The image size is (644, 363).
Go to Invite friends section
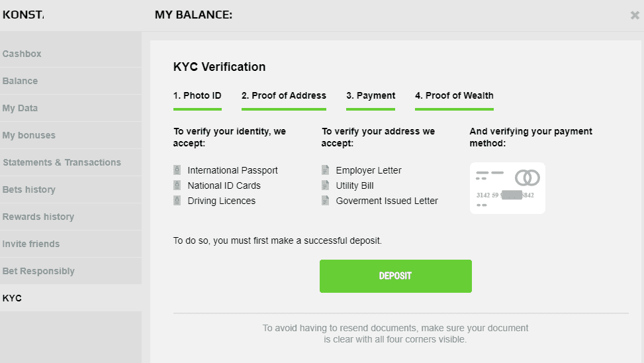[31, 244]
